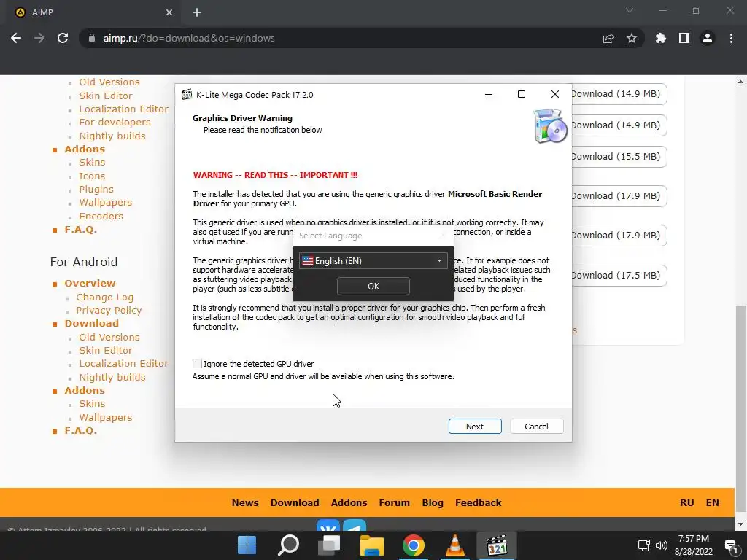Open File Explorer from taskbar
Viewport: 747px width, 560px height.
(371, 545)
